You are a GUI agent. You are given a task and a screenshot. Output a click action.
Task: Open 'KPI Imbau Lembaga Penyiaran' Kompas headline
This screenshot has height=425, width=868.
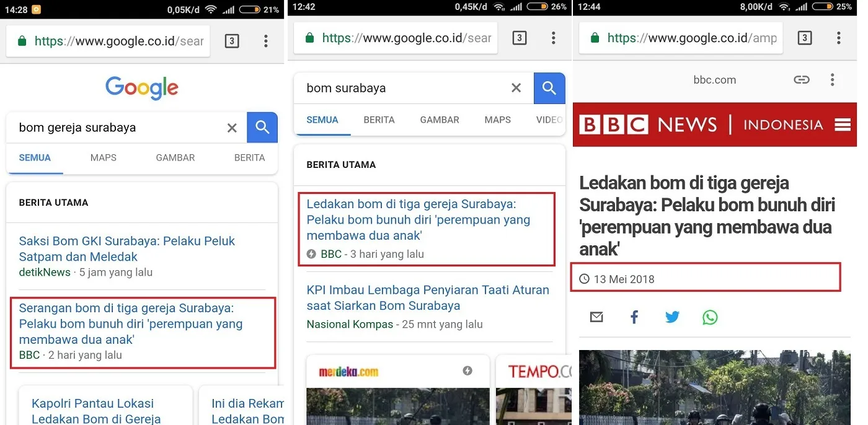click(x=428, y=297)
